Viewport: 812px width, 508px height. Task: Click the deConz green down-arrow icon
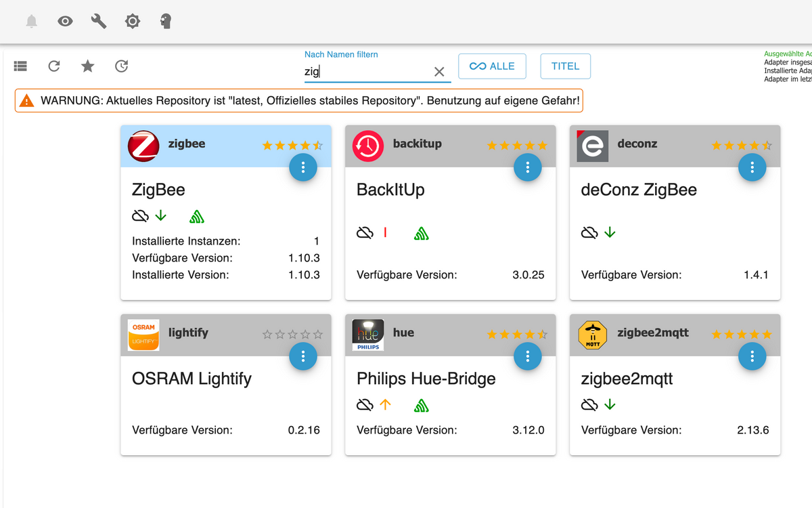(610, 232)
